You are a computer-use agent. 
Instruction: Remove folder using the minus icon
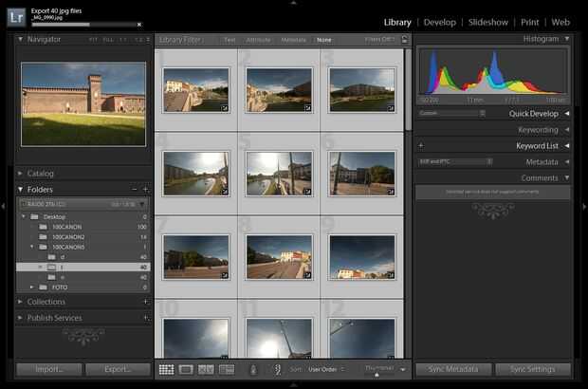[135, 190]
